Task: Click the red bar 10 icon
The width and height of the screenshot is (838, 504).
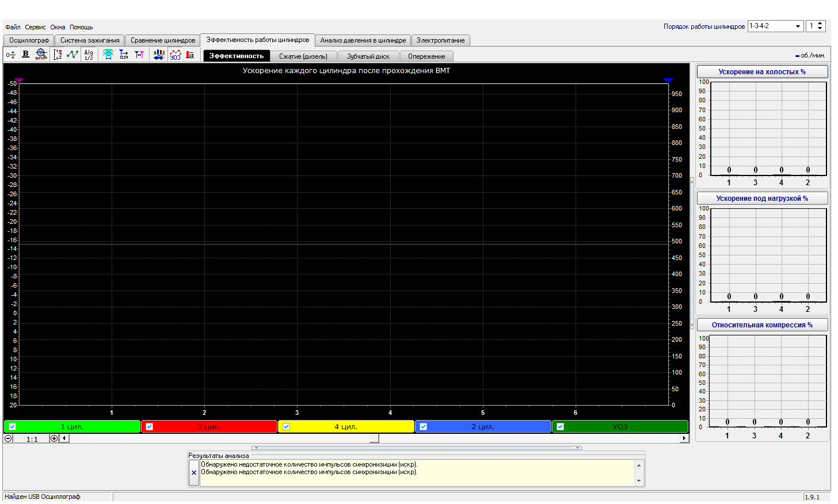Action: click(x=190, y=55)
